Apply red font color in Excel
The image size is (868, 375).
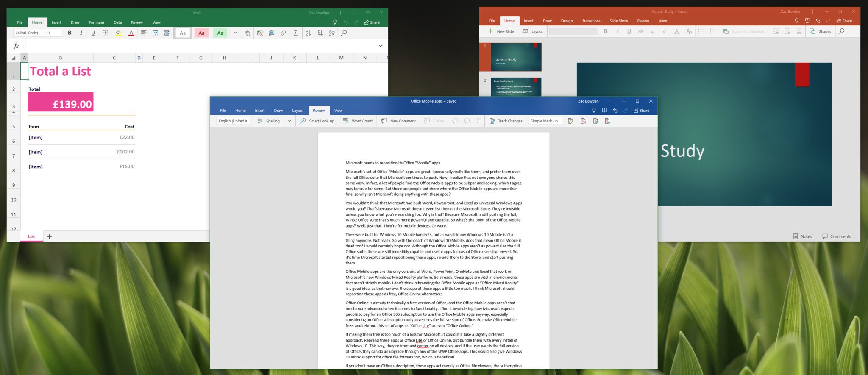(131, 33)
